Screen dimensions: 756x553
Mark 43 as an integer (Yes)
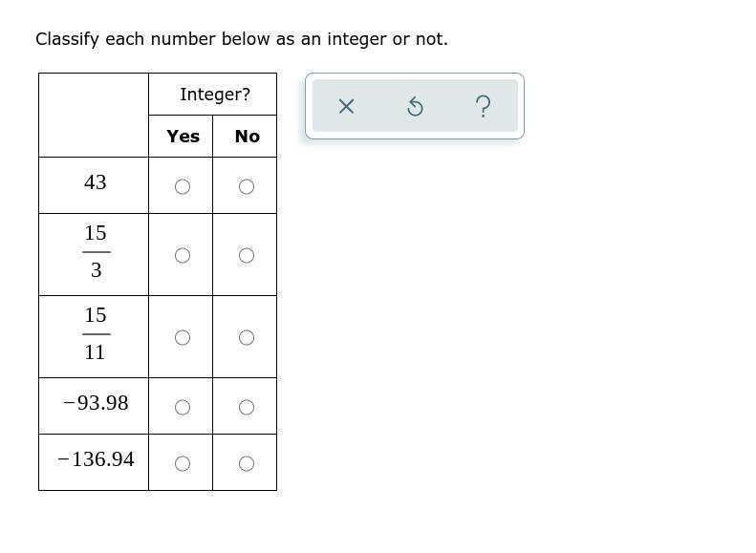pyautogui.click(x=183, y=186)
